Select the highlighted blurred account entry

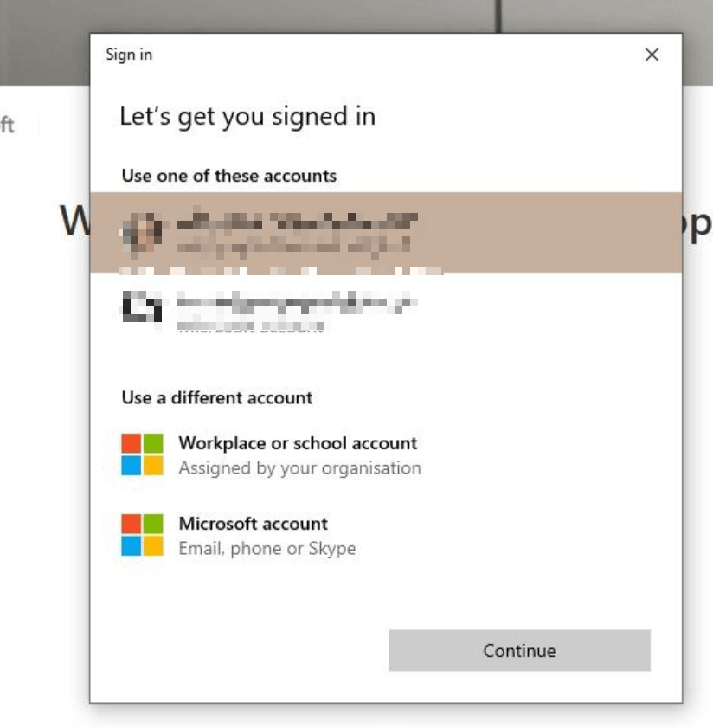click(386, 232)
